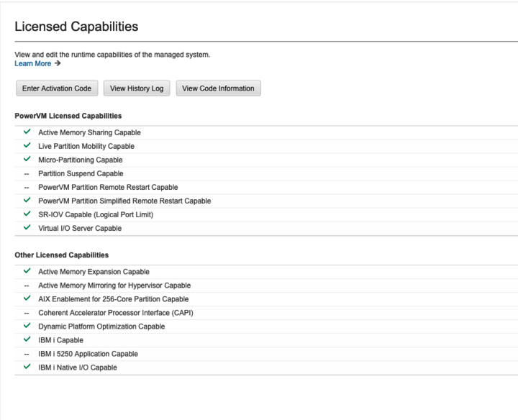This screenshot has height=420, width=518.
Task: Click checkmark icon next to Live Partition Mobility
Action: click(27, 145)
